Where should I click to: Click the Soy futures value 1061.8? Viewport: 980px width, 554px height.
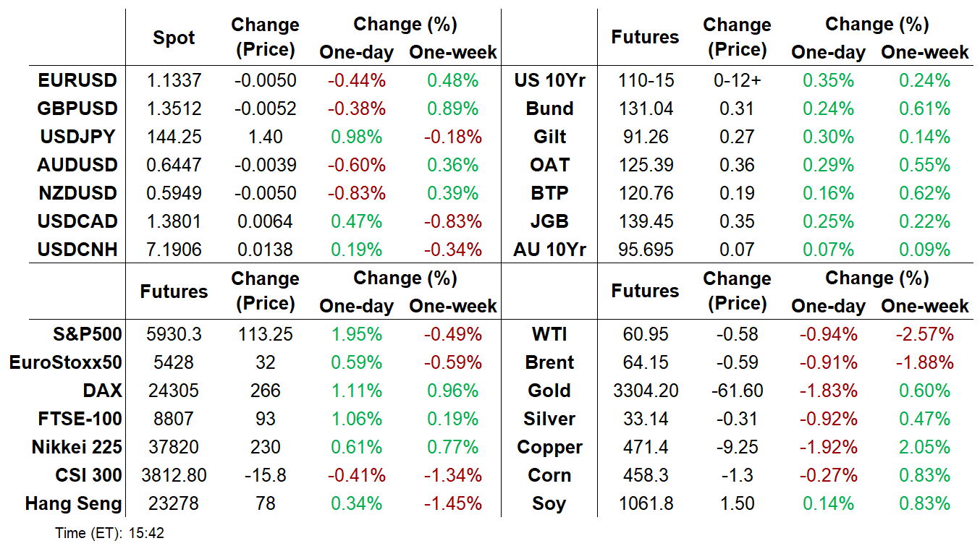pyautogui.click(x=645, y=503)
